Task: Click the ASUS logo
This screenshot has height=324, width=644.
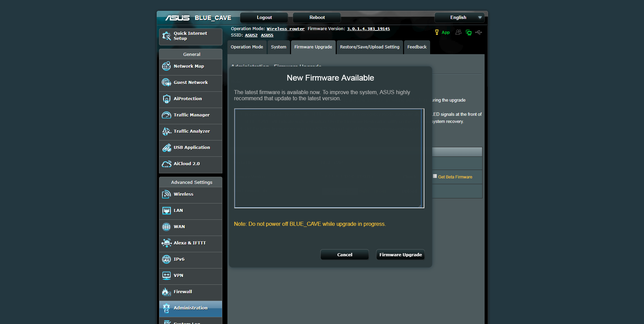Action: point(177,18)
